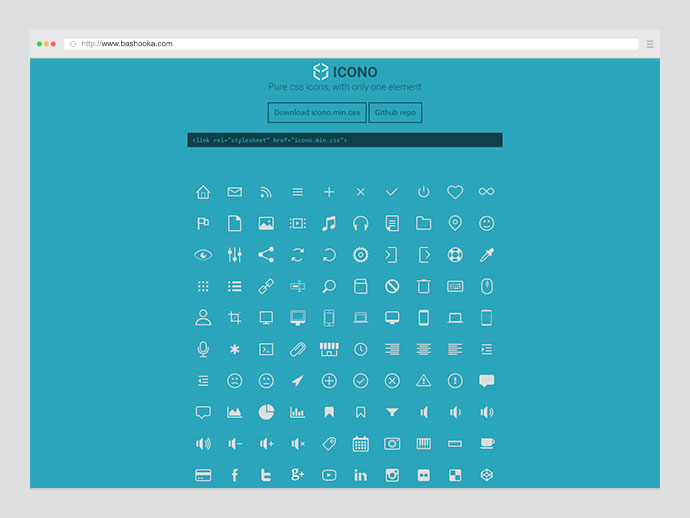690x518 pixels.
Task: Select the prohibited ban circle icon
Action: click(x=392, y=287)
